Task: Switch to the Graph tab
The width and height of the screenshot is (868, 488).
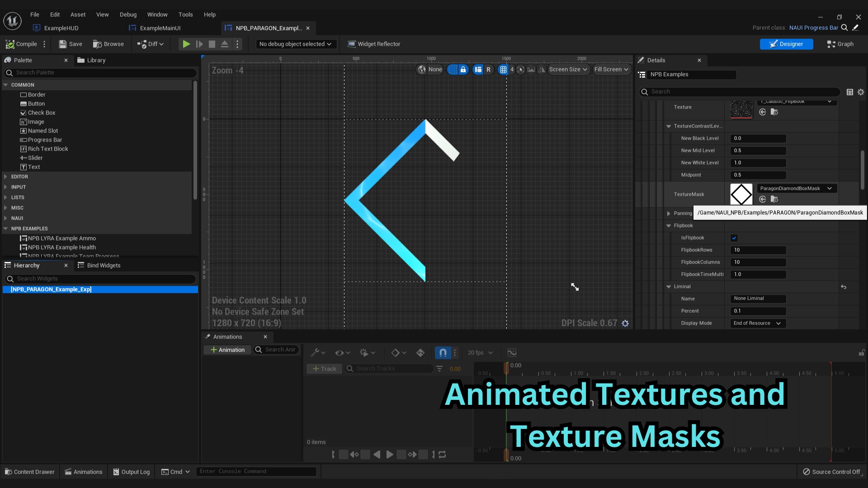Action: [840, 44]
